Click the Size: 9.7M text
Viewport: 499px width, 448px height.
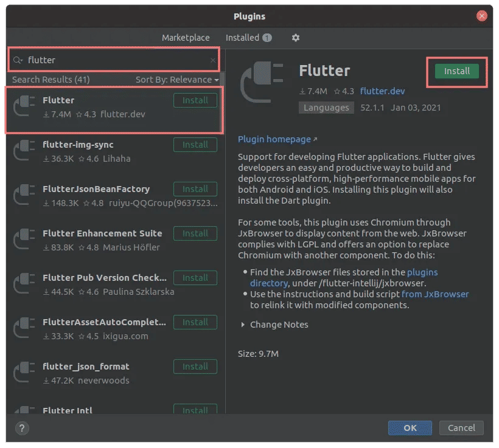pyautogui.click(x=258, y=354)
